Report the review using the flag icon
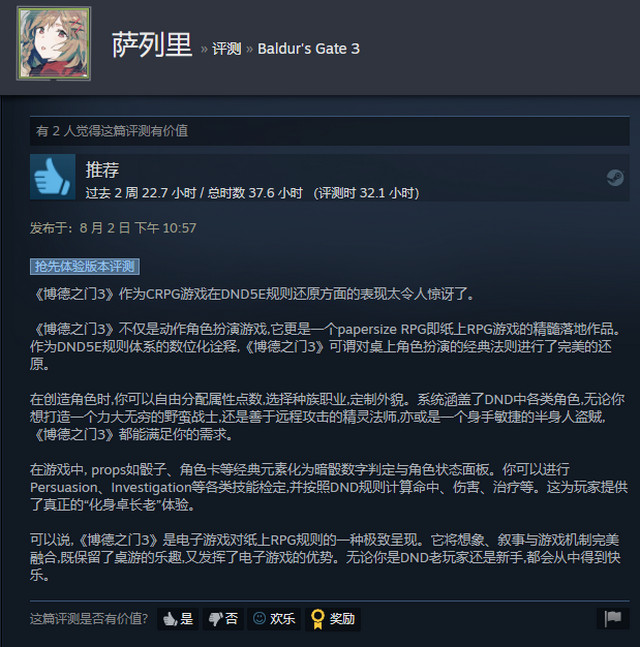This screenshot has width=640, height=647. point(613,618)
